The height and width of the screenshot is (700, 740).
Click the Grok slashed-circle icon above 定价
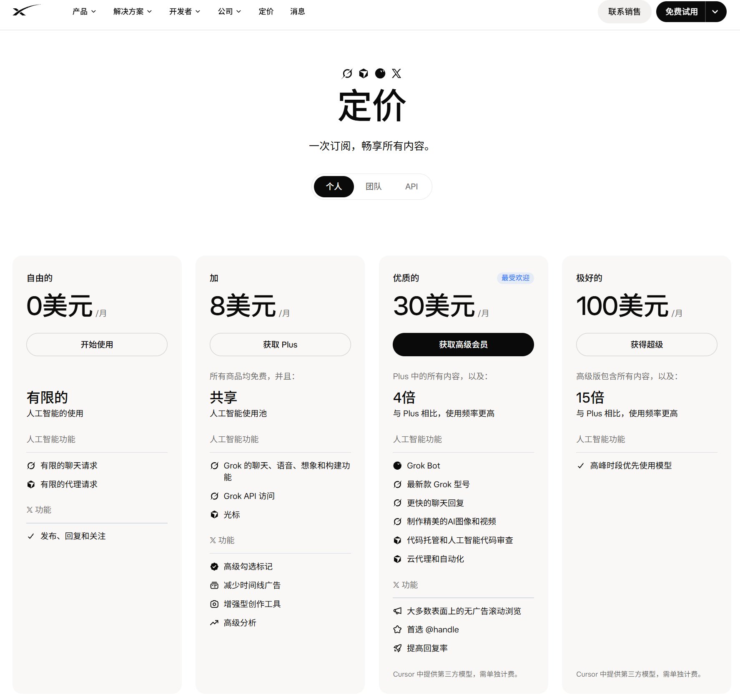pyautogui.click(x=347, y=74)
